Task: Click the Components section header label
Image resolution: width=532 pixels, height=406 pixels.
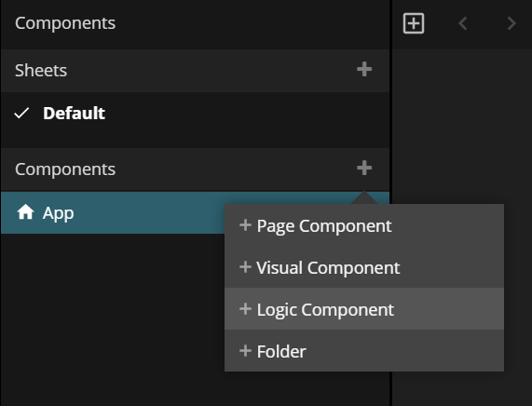Action: point(65,169)
